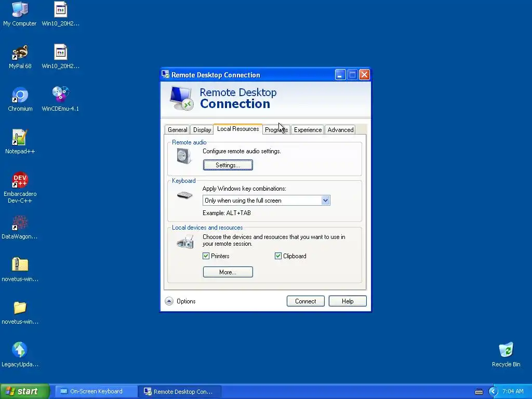The height and width of the screenshot is (399, 532).
Task: Click the keyboard icon in Keyboard section
Action: [x=184, y=195]
